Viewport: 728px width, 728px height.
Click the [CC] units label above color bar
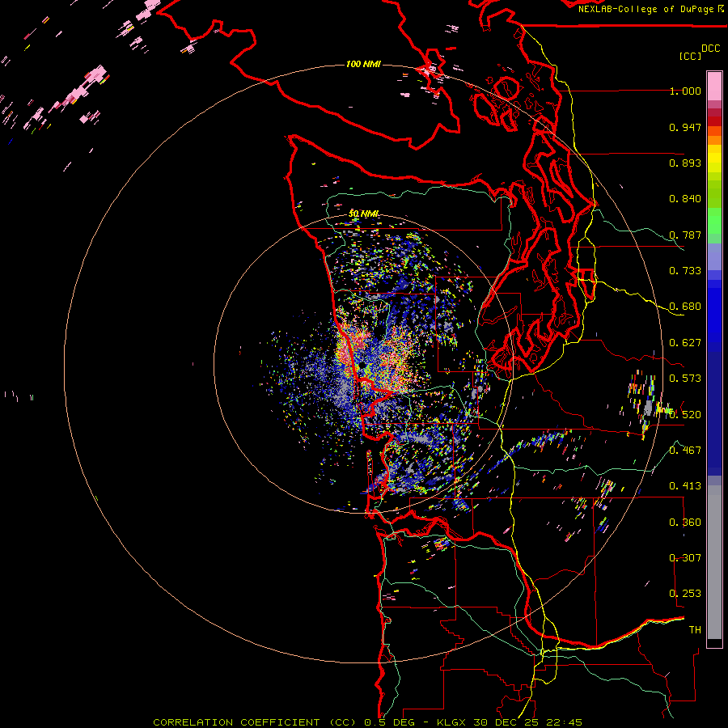pyautogui.click(x=691, y=56)
